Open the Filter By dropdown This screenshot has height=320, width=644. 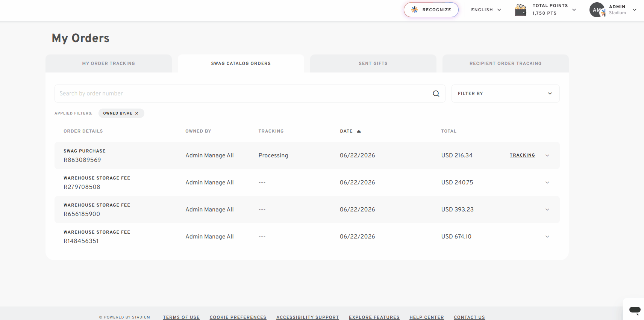click(505, 94)
